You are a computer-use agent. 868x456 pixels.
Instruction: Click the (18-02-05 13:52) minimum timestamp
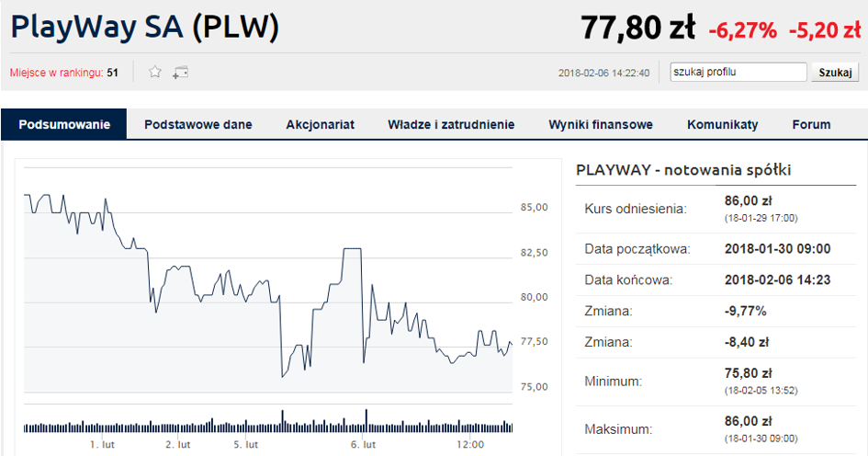pos(761,391)
